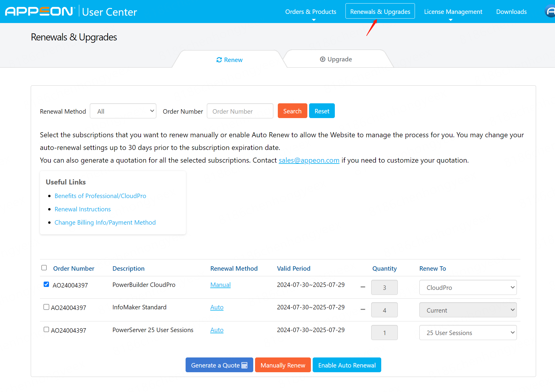Expand the Orders & Products menu
Image resolution: width=555 pixels, height=392 pixels.
point(311,12)
